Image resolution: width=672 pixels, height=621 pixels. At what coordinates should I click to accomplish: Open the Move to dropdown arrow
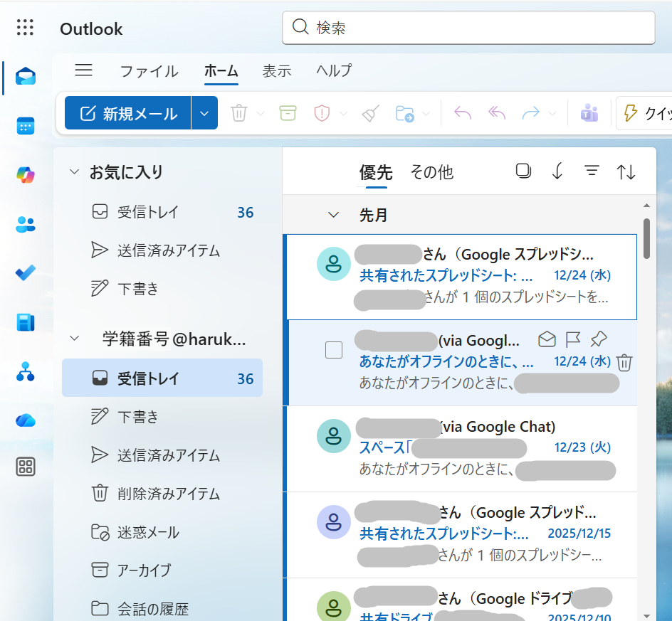[x=426, y=114]
